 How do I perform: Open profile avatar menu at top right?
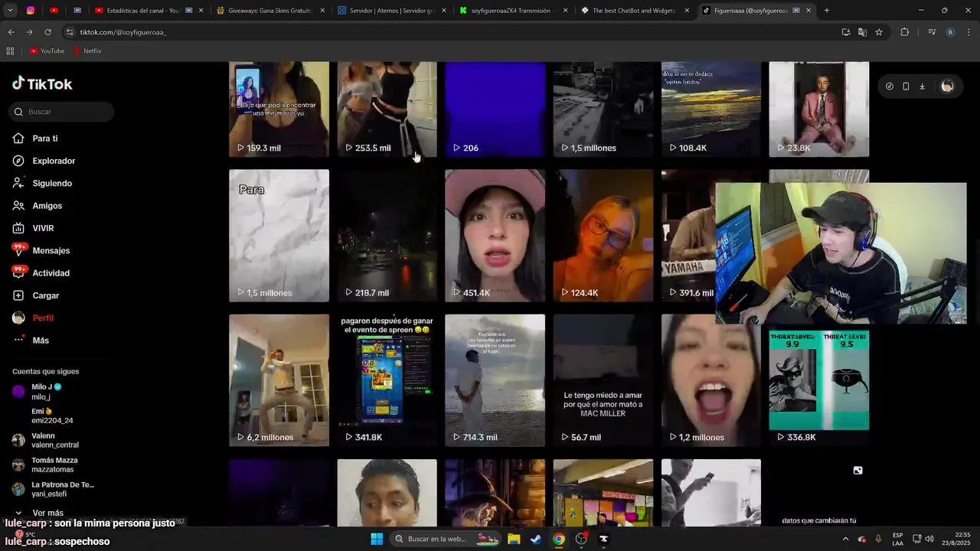(x=947, y=86)
